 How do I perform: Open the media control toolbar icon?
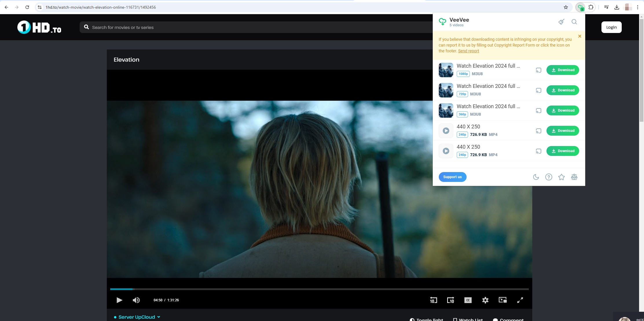click(606, 7)
